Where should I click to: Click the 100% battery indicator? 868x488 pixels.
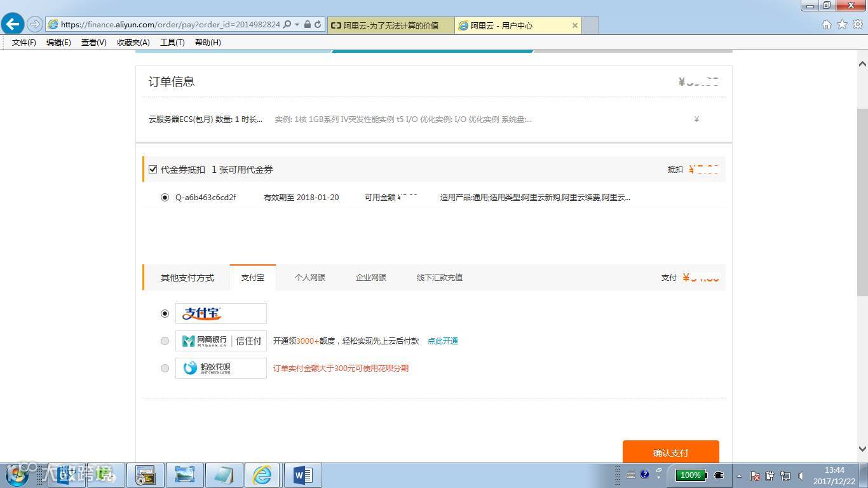point(691,475)
